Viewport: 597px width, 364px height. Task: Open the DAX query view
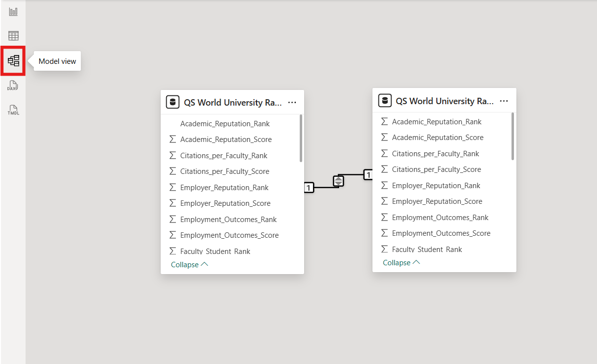[x=12, y=85]
